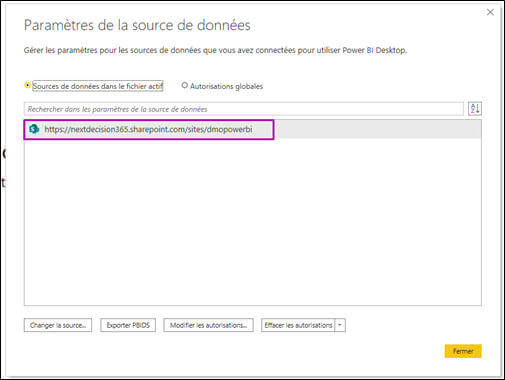Viewport: 505px width, 380px height.
Task: Select the nextdecision365.sharepoint.com/sites/dmopowerbi source
Action: (252, 129)
